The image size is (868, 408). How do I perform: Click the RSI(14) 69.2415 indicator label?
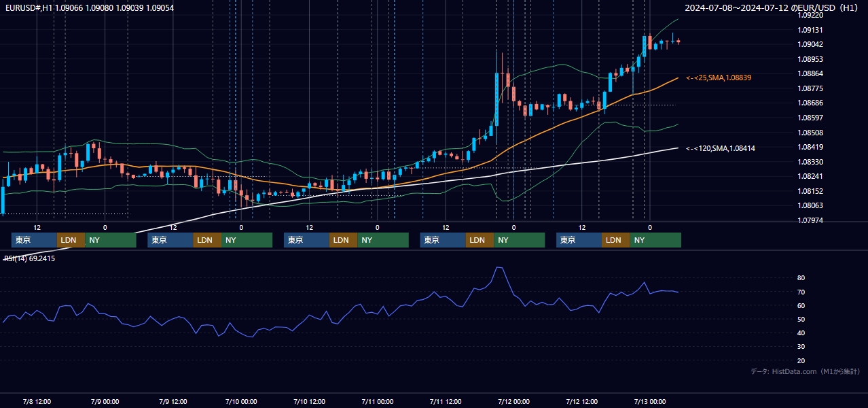coord(30,258)
